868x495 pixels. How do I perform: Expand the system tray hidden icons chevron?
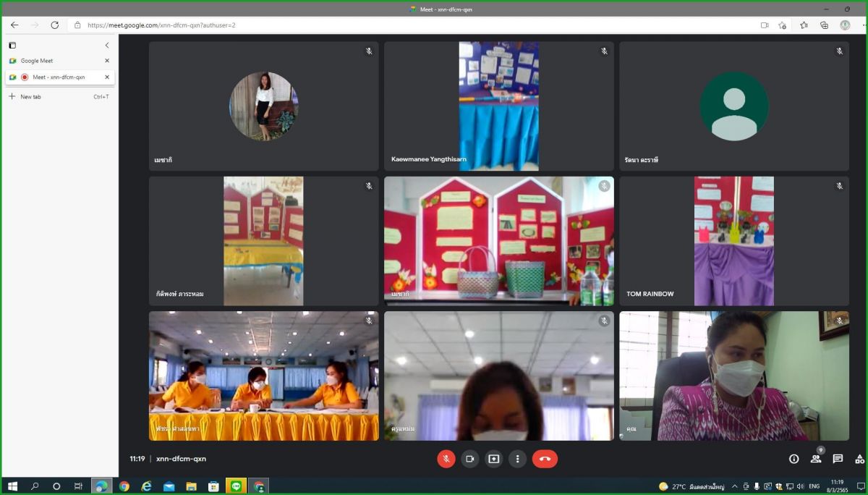(735, 486)
